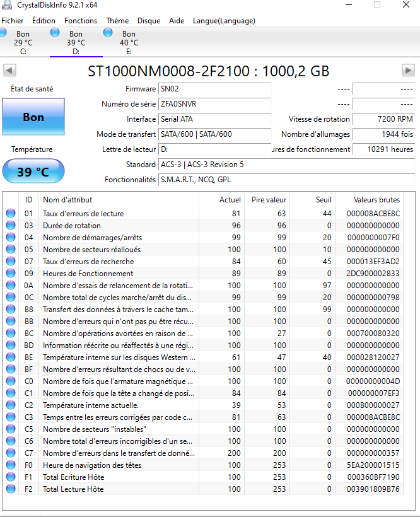Click status orb for attribute C3
The image size is (420, 517).
click(x=11, y=417)
